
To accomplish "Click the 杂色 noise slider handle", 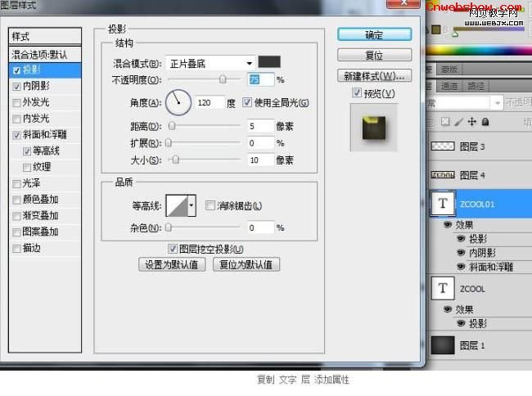I will [169, 227].
